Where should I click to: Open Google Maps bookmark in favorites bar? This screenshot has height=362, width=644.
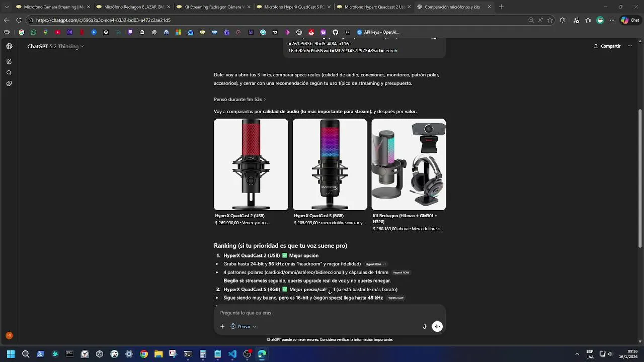[x=45, y=32]
